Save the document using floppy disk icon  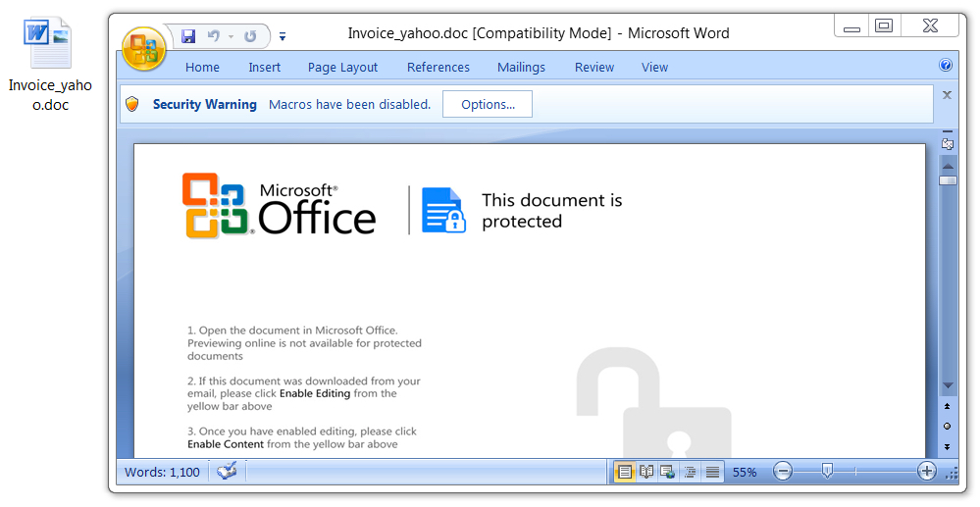point(188,36)
